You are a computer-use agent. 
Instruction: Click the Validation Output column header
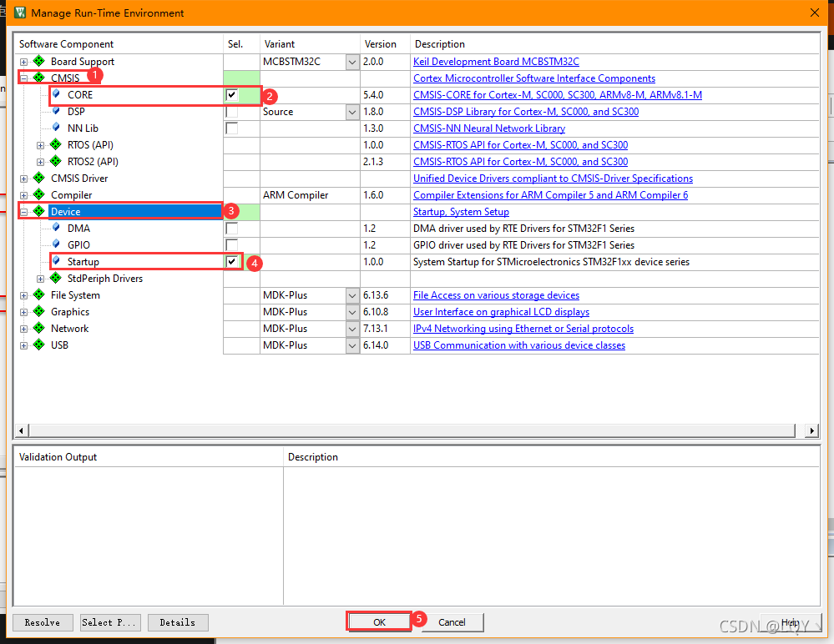click(x=149, y=457)
